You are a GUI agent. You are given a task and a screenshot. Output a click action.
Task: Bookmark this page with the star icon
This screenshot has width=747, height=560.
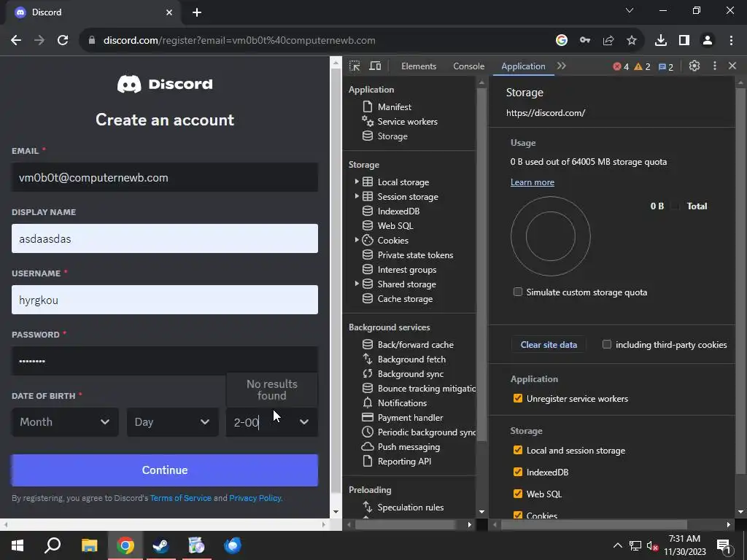point(631,41)
